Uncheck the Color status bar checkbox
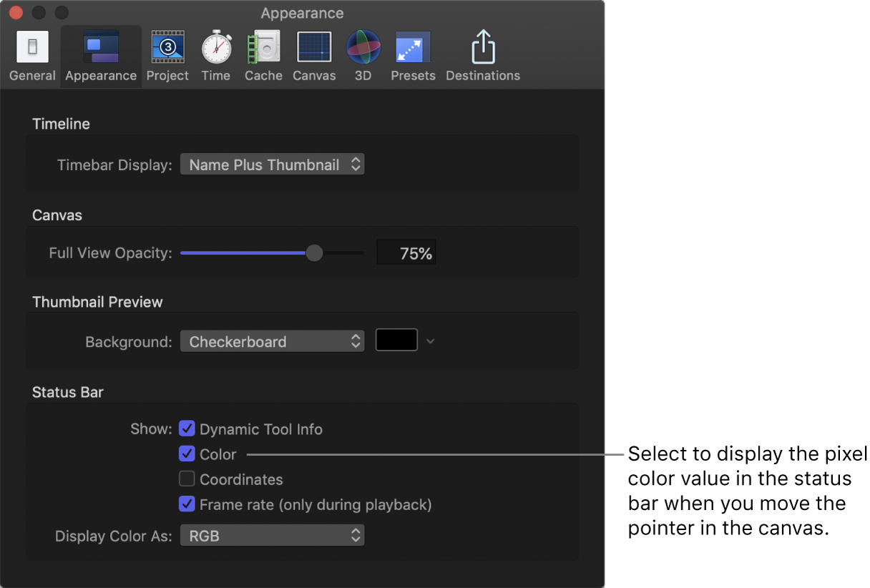This screenshot has width=870, height=588. [x=187, y=454]
